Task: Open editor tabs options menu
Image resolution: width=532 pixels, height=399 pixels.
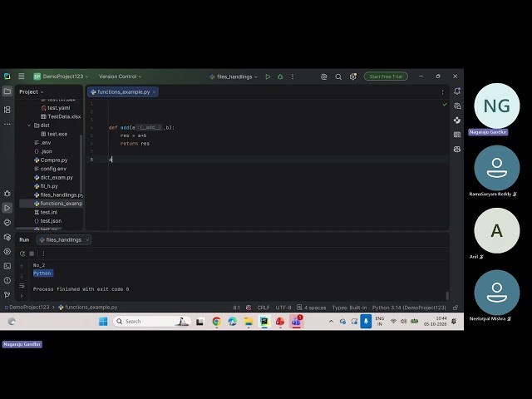Action: [x=442, y=92]
